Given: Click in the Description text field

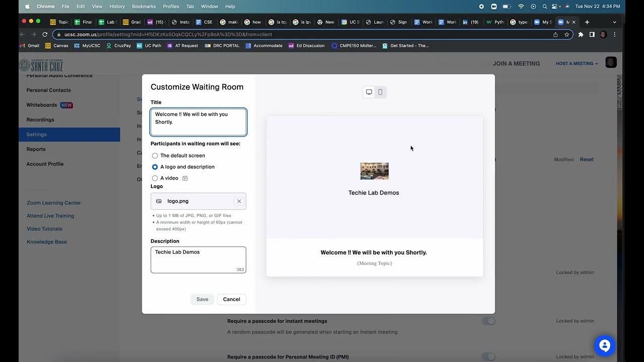Looking at the screenshot, I should [198, 260].
